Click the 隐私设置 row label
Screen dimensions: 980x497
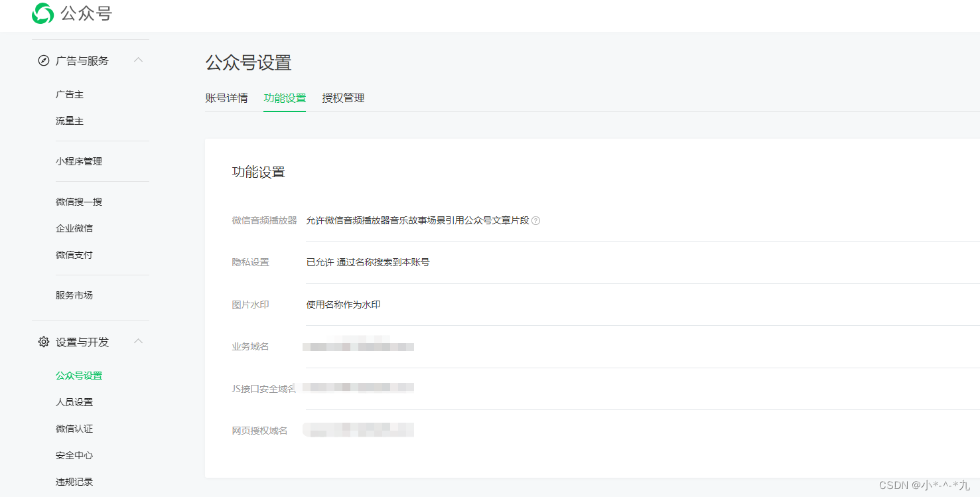251,262
